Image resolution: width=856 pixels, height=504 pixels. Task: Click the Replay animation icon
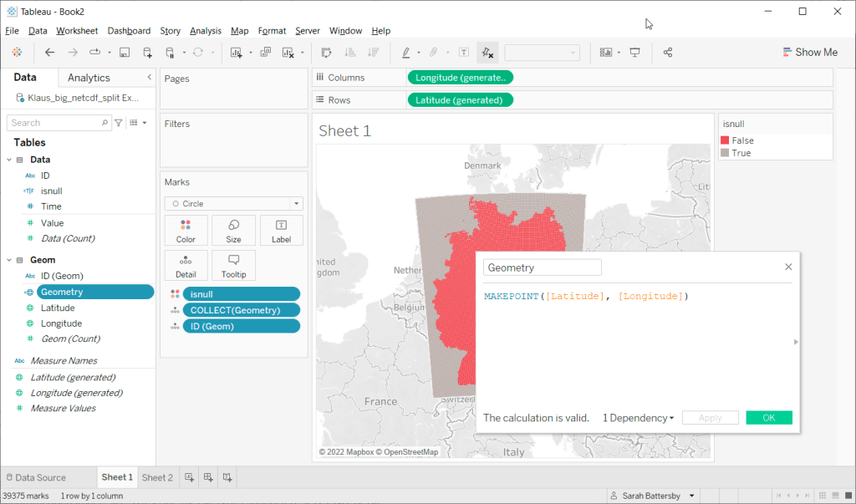point(95,53)
